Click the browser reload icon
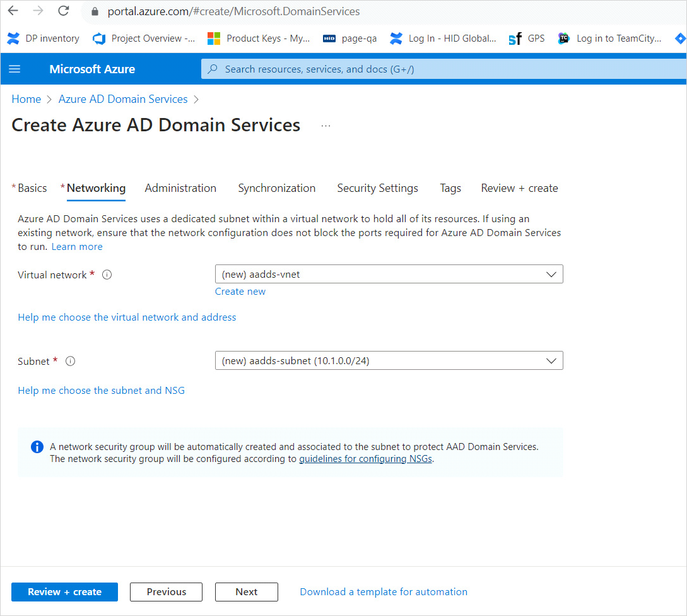 click(63, 11)
